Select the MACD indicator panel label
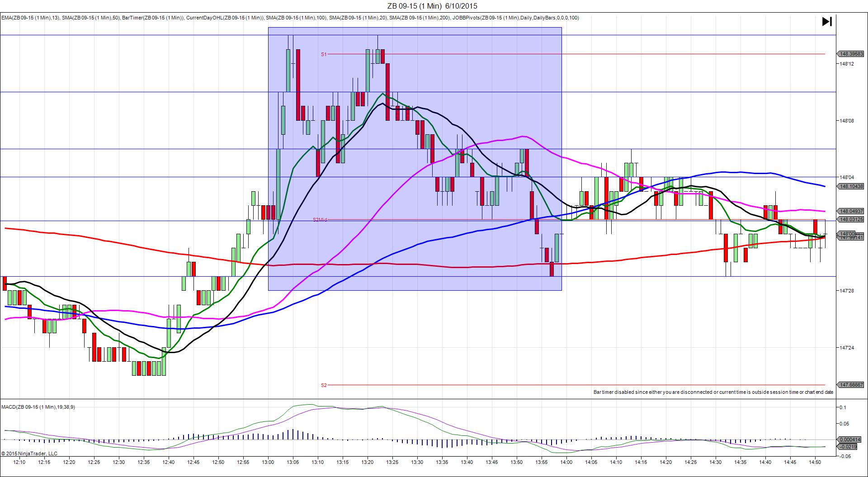 click(38, 407)
